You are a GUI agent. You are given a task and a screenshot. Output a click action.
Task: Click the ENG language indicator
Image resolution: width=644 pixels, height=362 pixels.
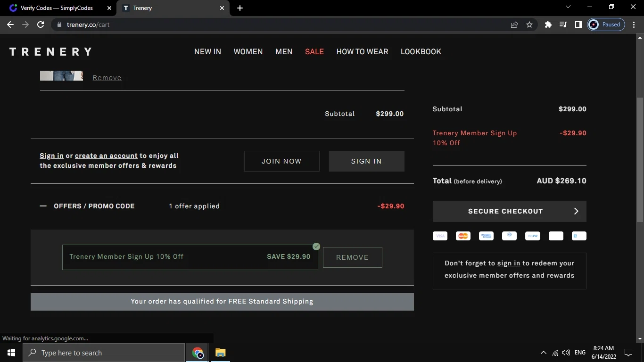click(x=580, y=353)
